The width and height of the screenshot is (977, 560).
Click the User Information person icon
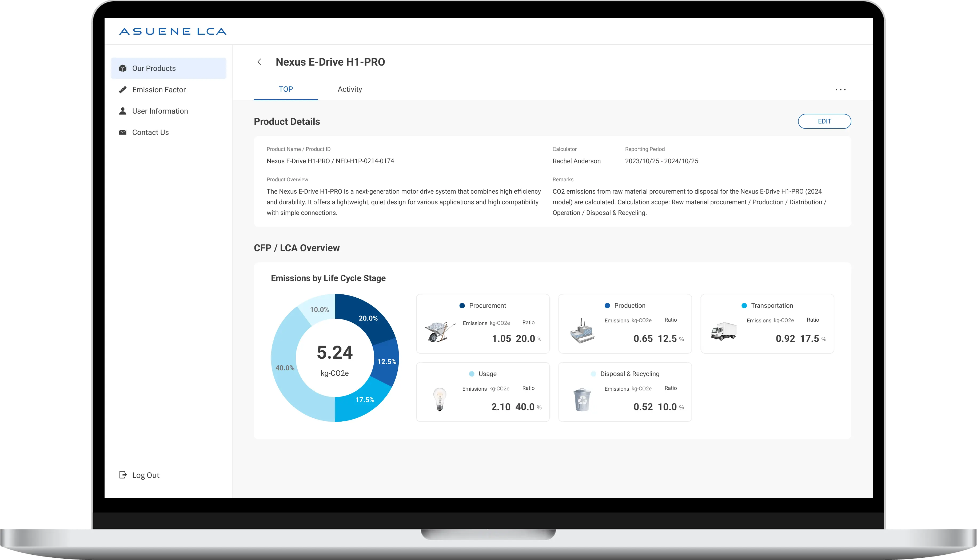[x=123, y=111]
